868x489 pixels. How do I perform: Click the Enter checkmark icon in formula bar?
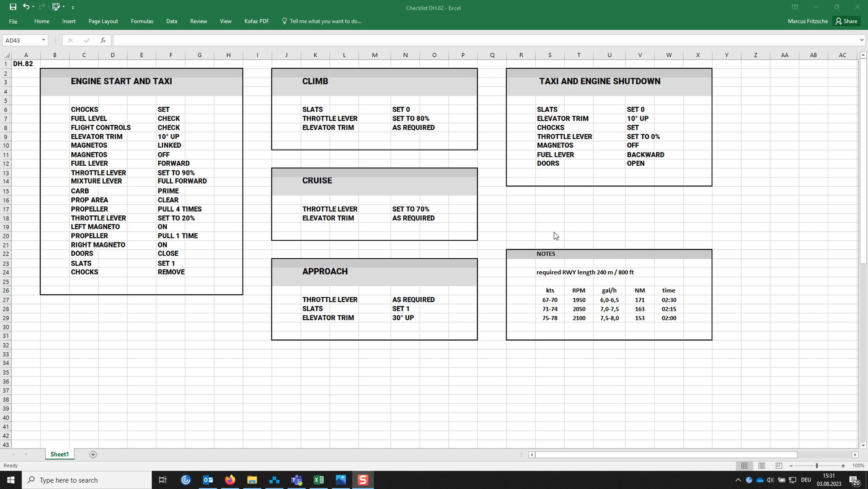click(x=86, y=40)
